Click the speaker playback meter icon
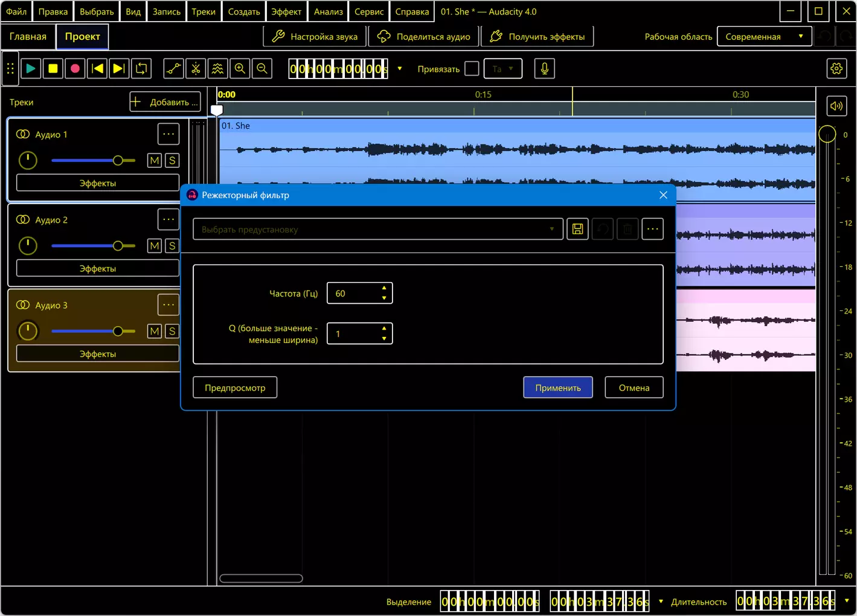Viewport: 857px width, 616px height. click(836, 106)
